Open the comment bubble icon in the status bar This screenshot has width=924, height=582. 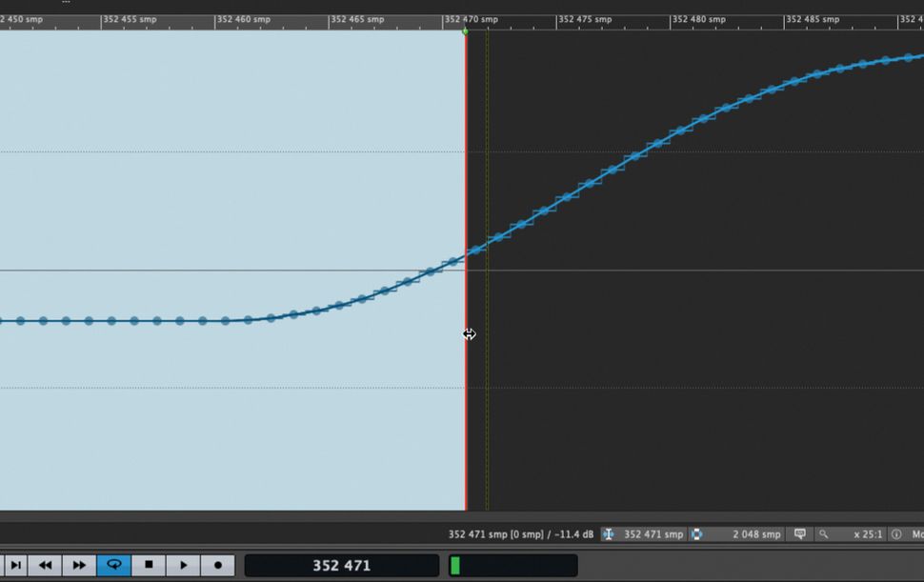(x=798, y=534)
